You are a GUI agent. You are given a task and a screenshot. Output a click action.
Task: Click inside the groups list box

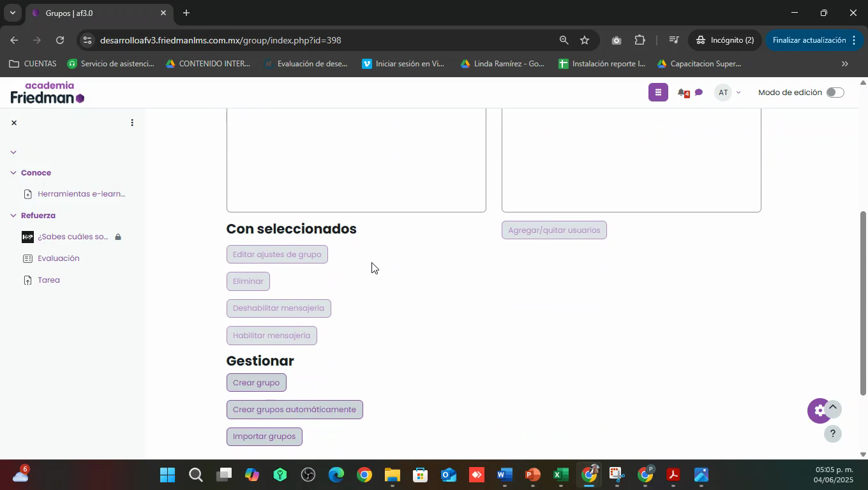click(356, 160)
